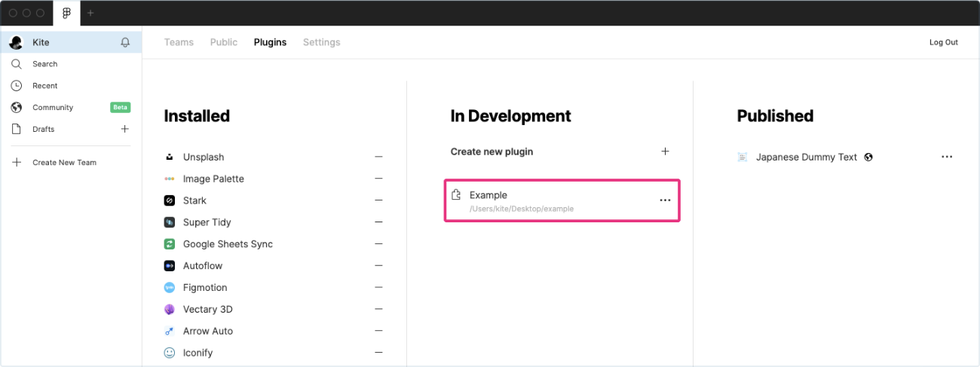Switch to the Public tab
This screenshot has width=980, height=367.
(224, 42)
